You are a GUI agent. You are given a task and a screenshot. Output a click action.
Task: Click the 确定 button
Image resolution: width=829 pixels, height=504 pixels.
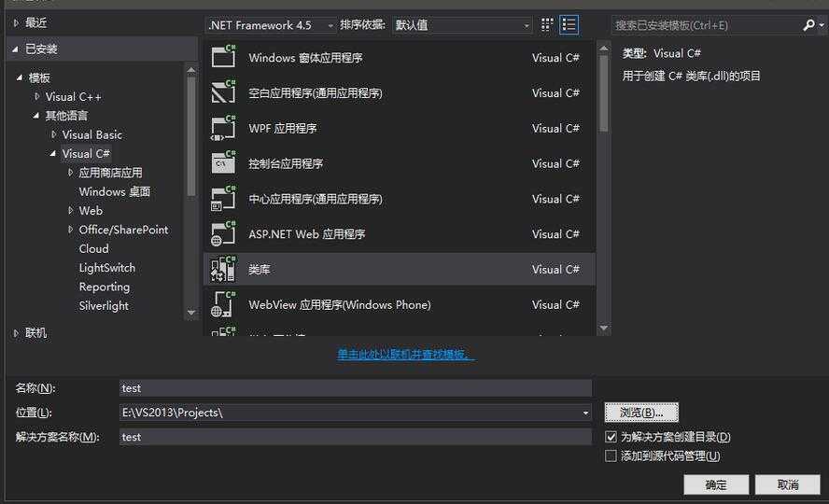[716, 484]
